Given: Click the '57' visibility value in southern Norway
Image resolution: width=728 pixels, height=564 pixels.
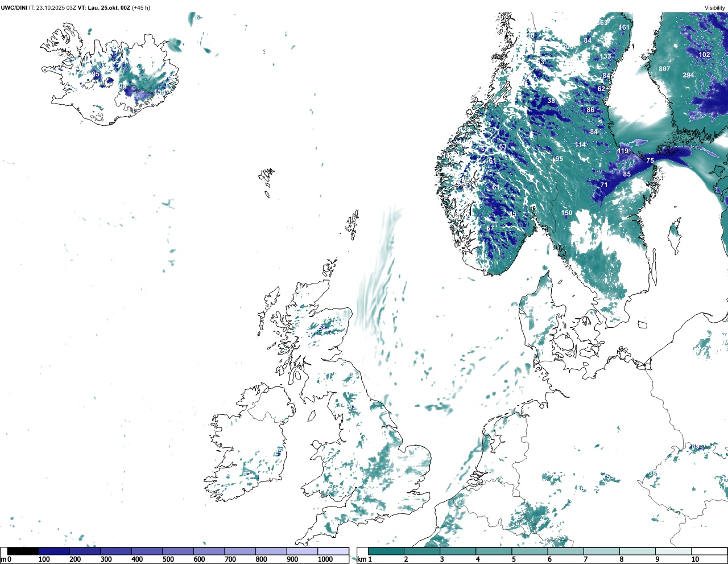Looking at the screenshot, I should tap(490, 228).
